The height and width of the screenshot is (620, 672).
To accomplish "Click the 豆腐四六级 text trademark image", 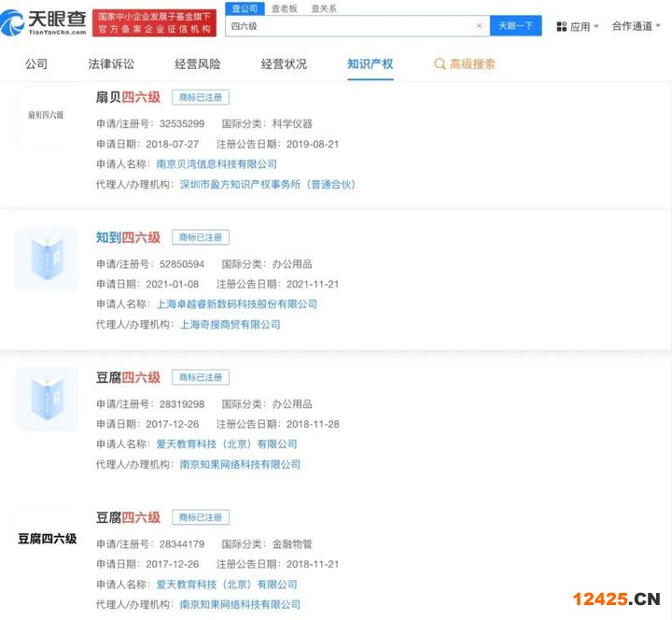I will click(47, 539).
